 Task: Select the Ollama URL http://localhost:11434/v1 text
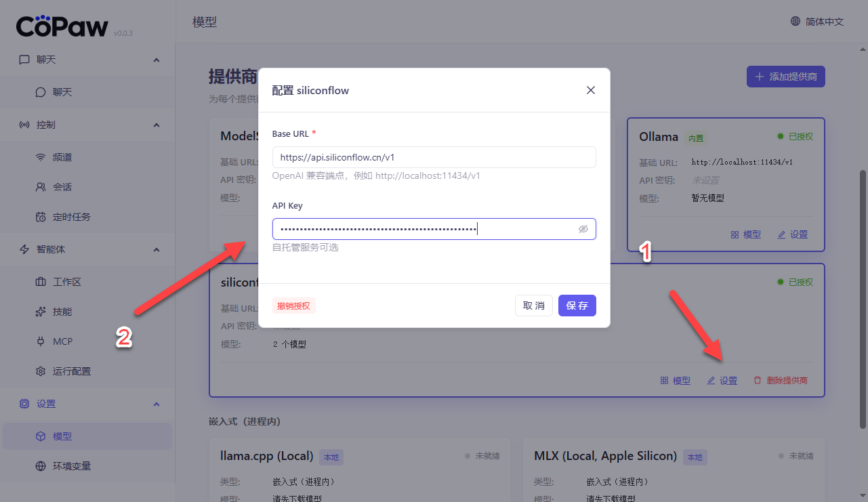point(742,163)
